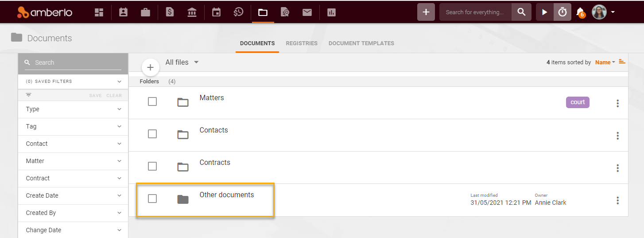
Task: Switch to the Registries tab
Action: tap(302, 43)
